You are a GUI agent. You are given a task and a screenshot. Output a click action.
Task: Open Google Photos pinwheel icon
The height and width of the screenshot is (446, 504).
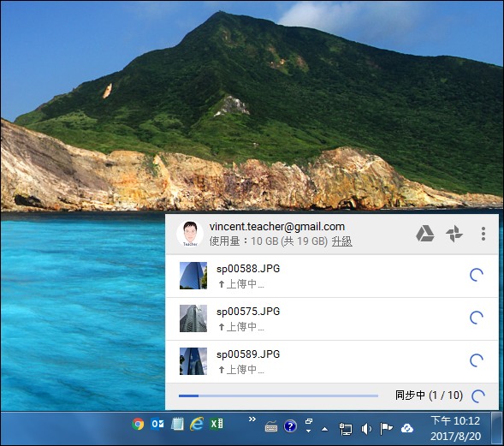coord(454,234)
